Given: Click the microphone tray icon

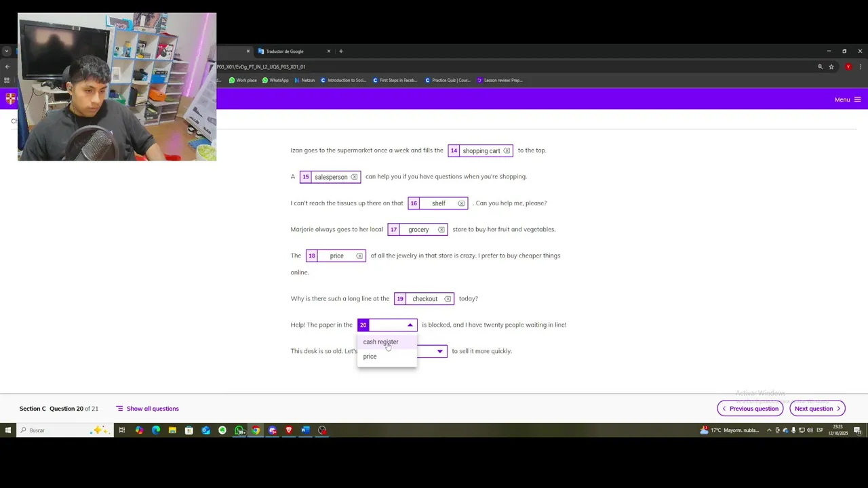Looking at the screenshot, I should coord(793,430).
